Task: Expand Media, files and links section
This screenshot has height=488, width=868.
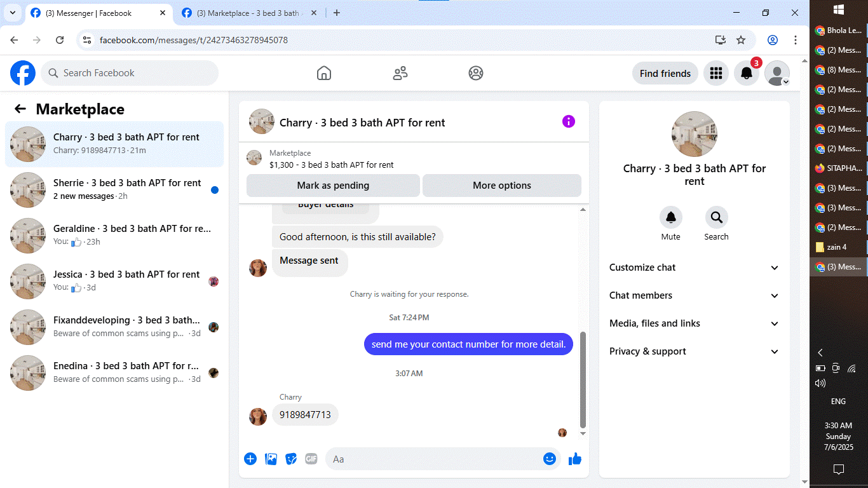Action: (x=694, y=323)
